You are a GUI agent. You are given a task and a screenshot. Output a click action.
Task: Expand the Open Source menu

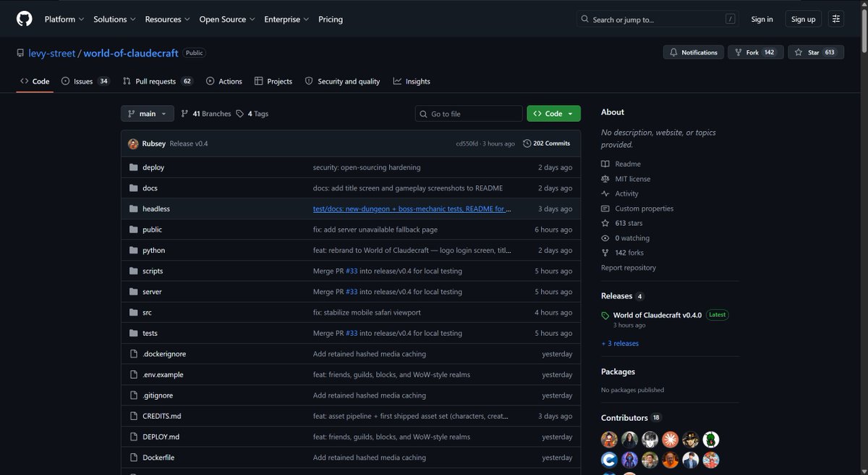227,20
